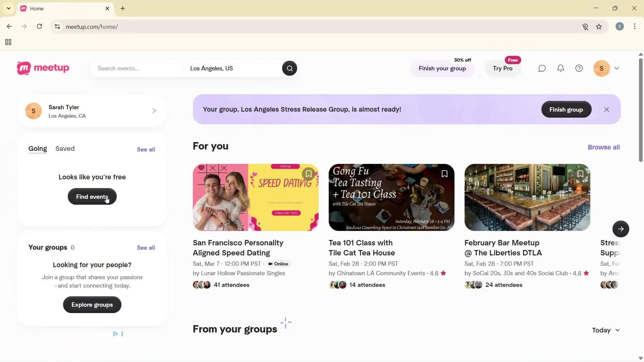The width and height of the screenshot is (644, 362).
Task: Click the Meetup logo
Action: pos(43,68)
